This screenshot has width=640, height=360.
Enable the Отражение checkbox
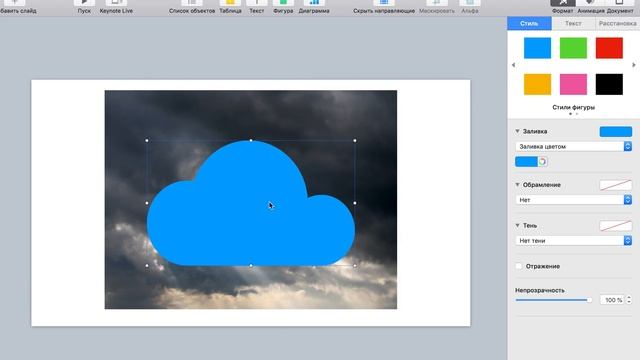pos(519,266)
